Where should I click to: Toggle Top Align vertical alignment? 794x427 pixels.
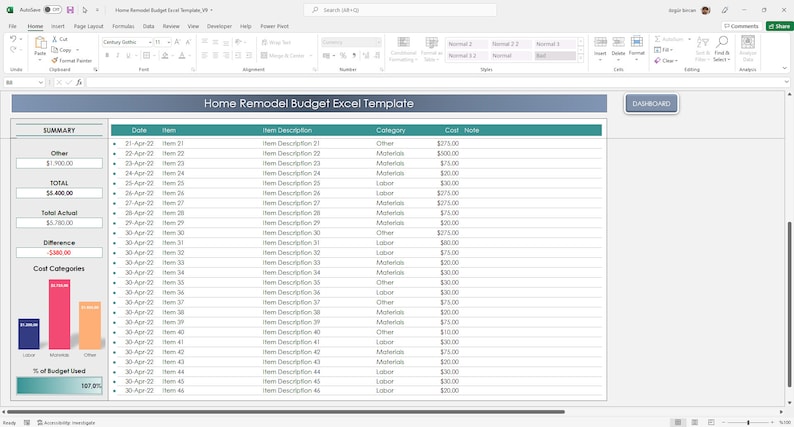[205, 42]
